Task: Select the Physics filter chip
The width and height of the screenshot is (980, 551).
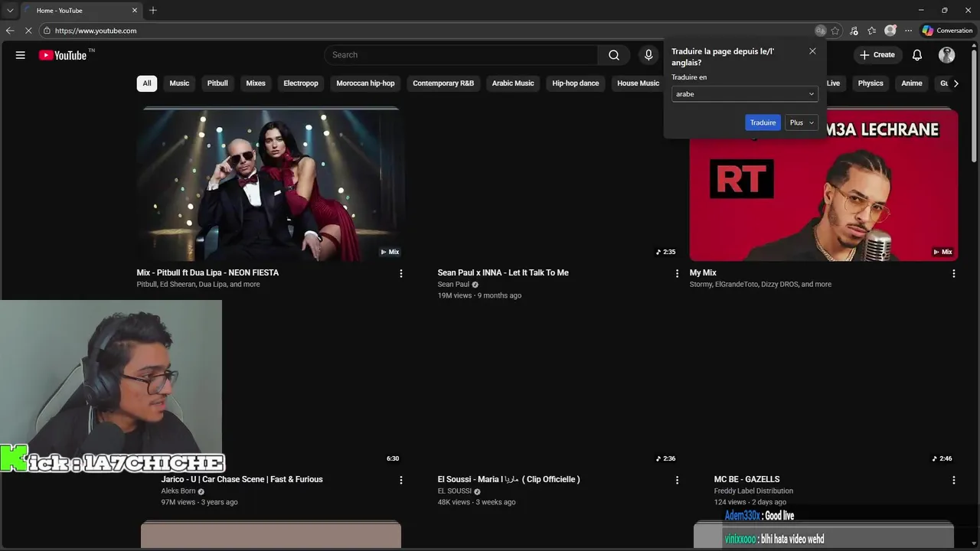Action: pos(871,83)
